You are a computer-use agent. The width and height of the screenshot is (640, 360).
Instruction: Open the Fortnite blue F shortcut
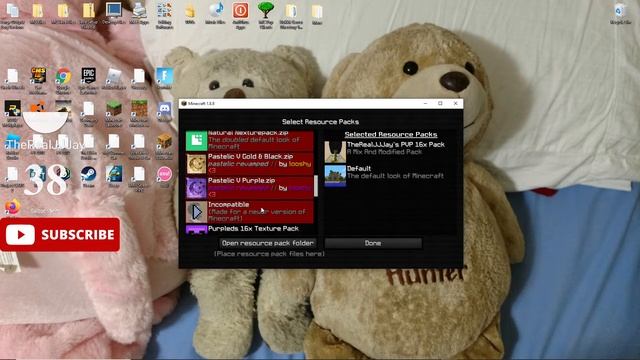pos(164,78)
